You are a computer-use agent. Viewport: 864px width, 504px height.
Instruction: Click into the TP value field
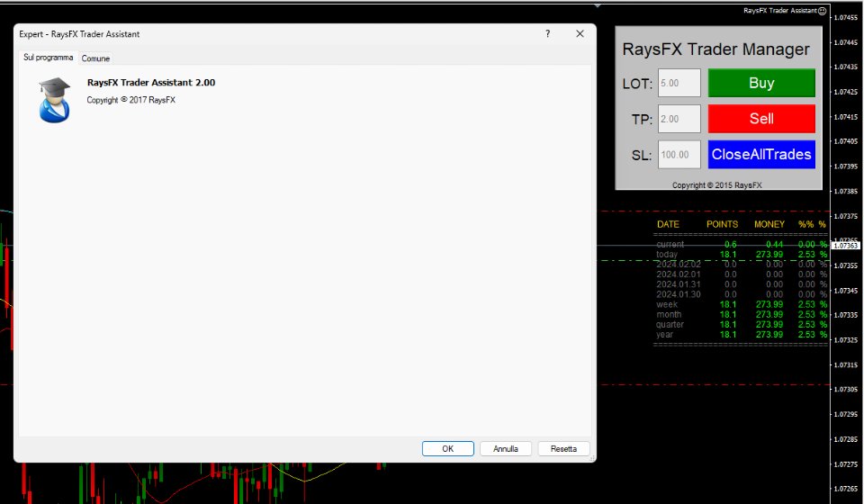click(679, 119)
